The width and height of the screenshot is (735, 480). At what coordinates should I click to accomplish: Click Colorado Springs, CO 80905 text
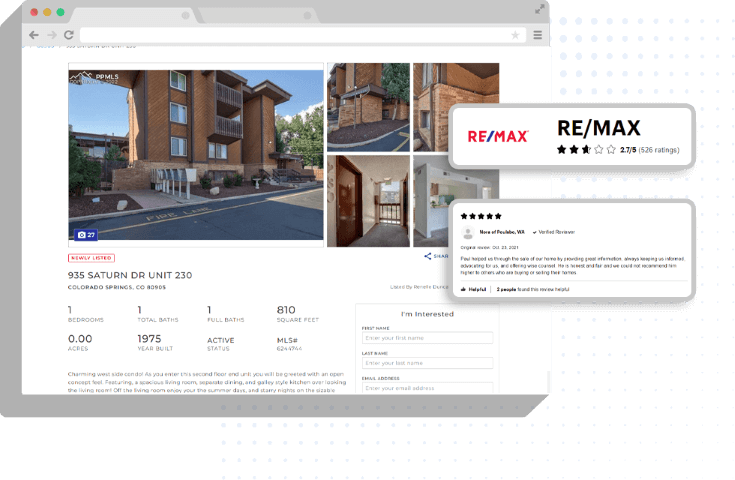[117, 287]
